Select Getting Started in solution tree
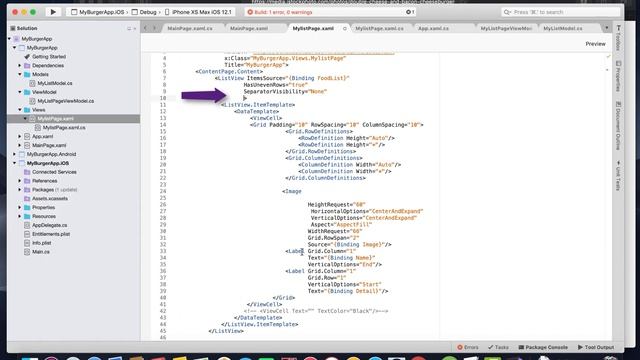The height and width of the screenshot is (360, 640). pos(49,57)
